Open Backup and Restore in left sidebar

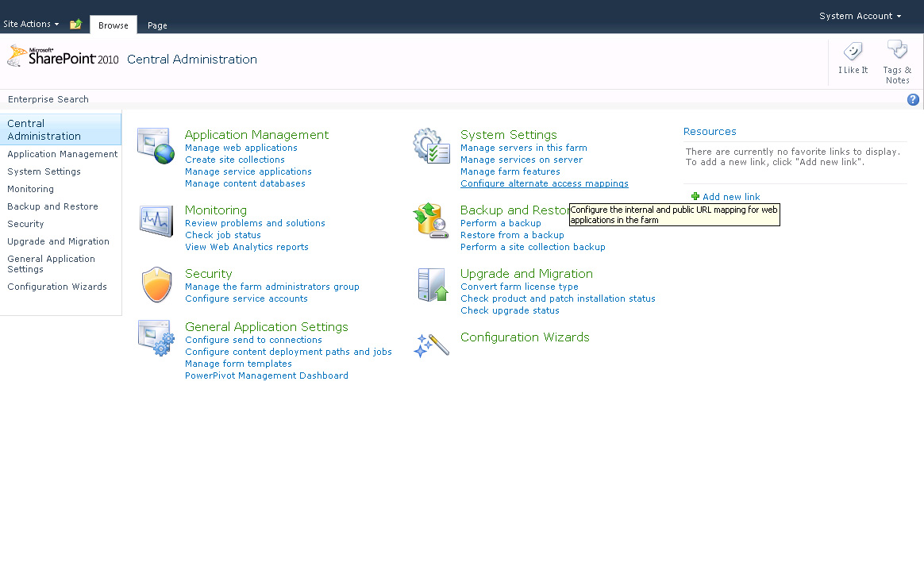(52, 206)
